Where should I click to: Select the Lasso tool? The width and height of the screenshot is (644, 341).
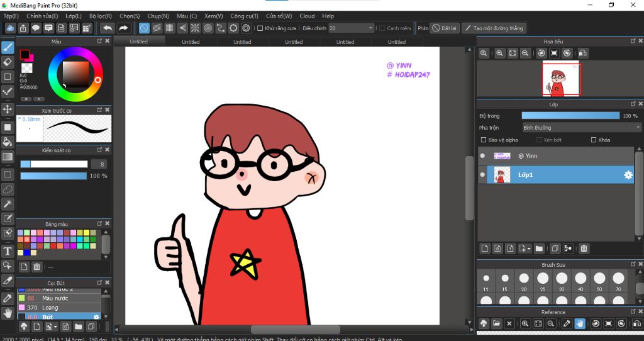click(x=8, y=189)
